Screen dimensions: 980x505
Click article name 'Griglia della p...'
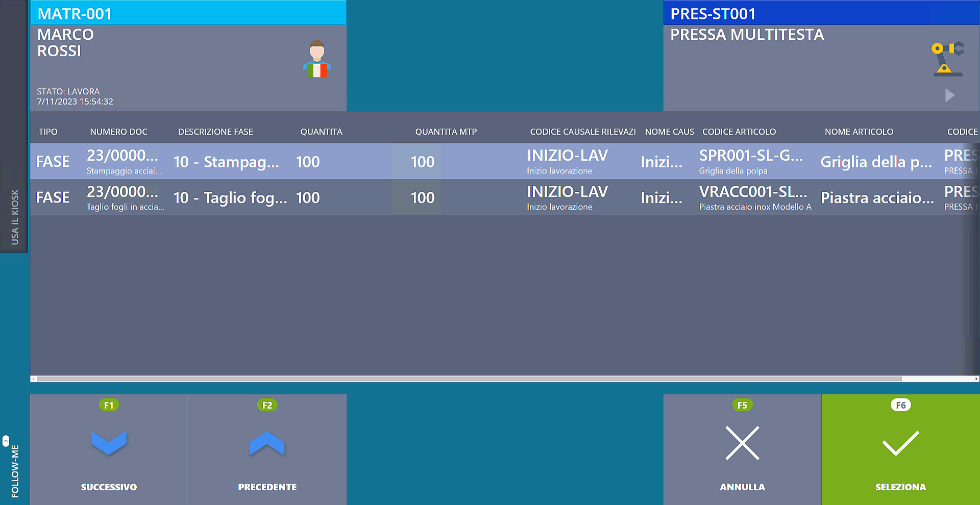pyautogui.click(x=876, y=162)
